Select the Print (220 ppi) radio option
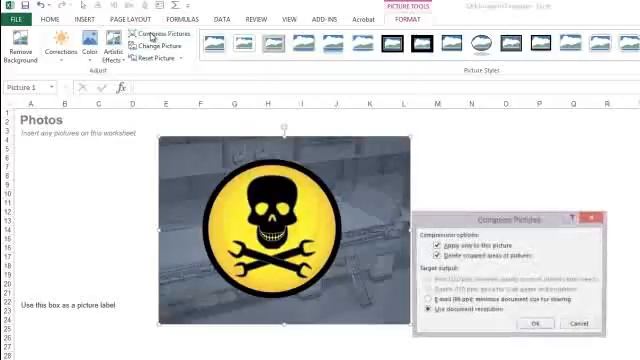 point(428,279)
